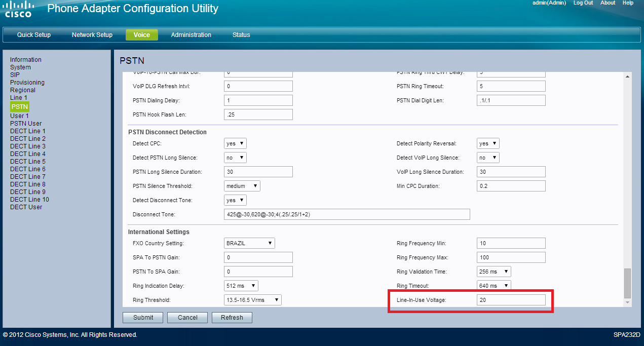Select PSTN in the sidebar

pos(20,106)
